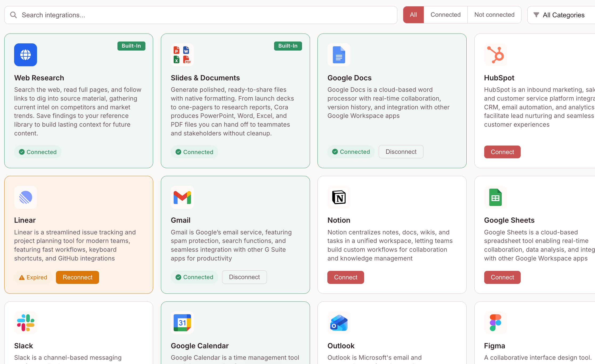Click the Google Calendar icon
Viewport: 595px width, 364px height.
point(182,323)
